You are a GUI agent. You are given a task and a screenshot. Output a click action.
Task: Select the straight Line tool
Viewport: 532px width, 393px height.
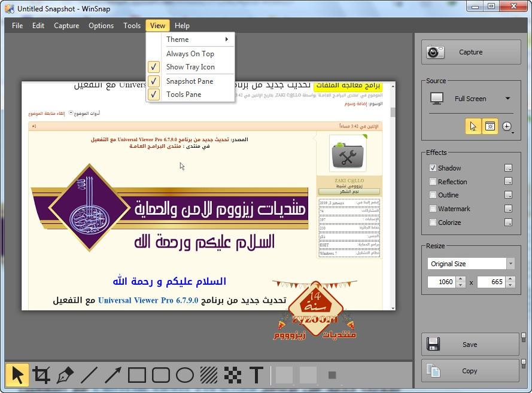pos(89,375)
